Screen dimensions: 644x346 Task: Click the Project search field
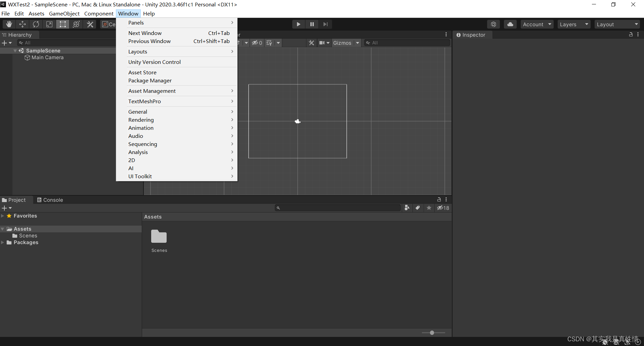pyautogui.click(x=338, y=208)
